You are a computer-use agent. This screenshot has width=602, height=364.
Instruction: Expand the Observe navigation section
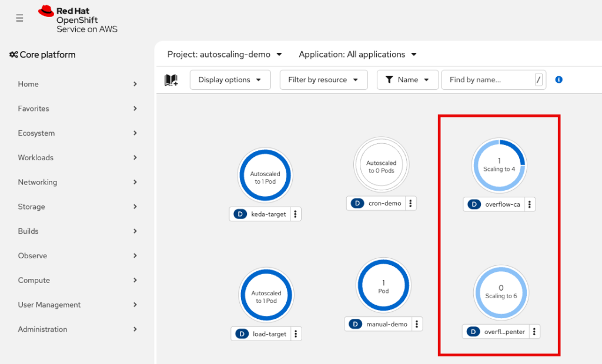pyautogui.click(x=77, y=256)
